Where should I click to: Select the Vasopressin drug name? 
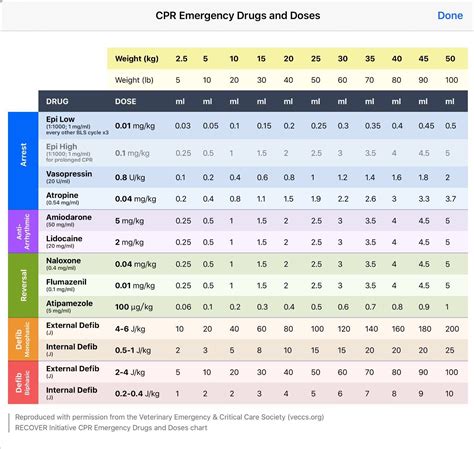click(x=69, y=174)
